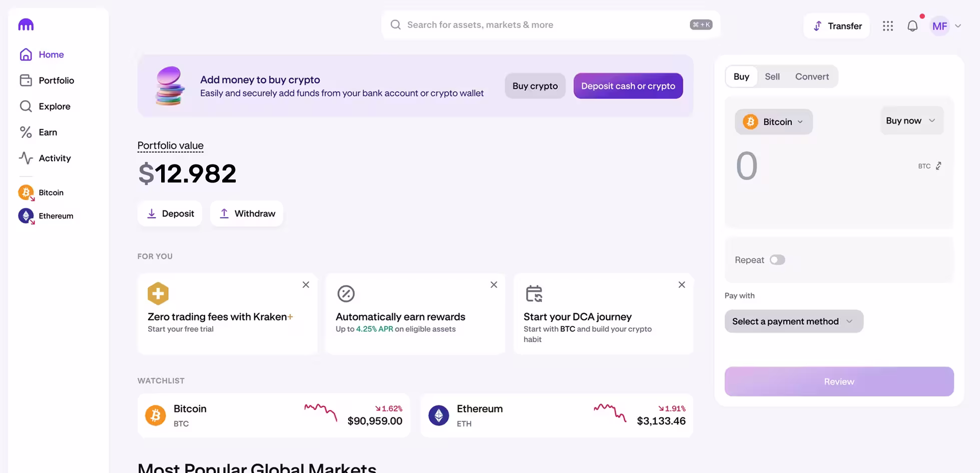
Task: Dismiss the Start your DCA journey card
Action: [682, 284]
